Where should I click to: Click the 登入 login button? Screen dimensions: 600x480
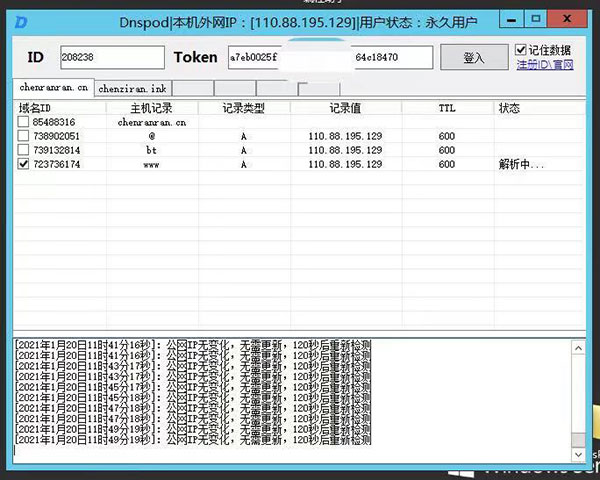(x=473, y=58)
